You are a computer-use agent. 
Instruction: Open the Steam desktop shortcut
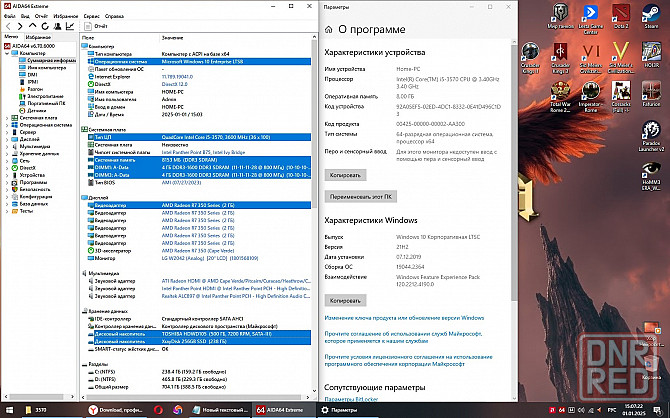pos(651,16)
